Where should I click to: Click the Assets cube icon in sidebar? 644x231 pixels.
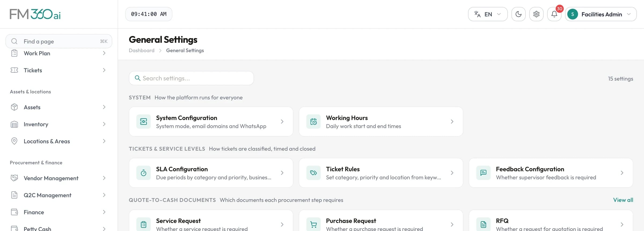[14, 107]
